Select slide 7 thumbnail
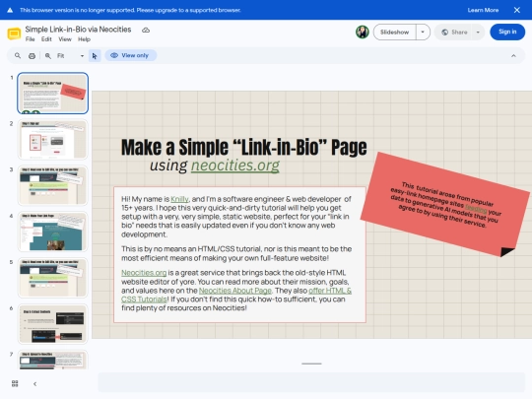This screenshot has height=399, width=532. pos(53,360)
